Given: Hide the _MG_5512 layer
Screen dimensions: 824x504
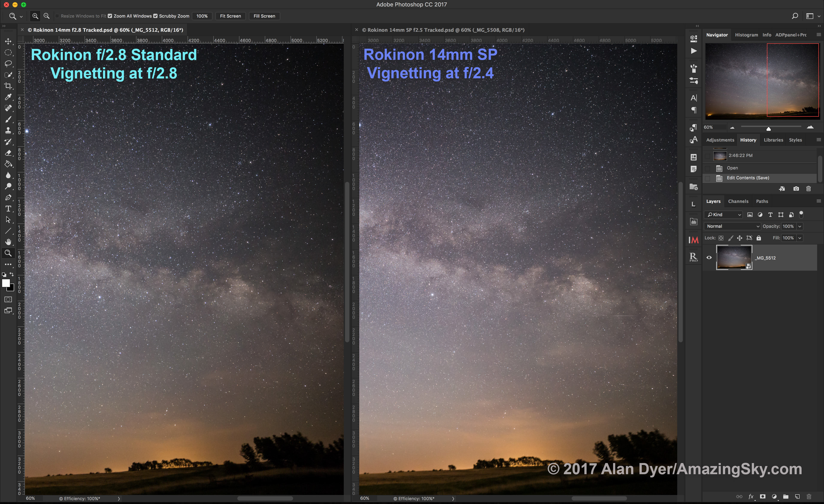Looking at the screenshot, I should pos(709,258).
